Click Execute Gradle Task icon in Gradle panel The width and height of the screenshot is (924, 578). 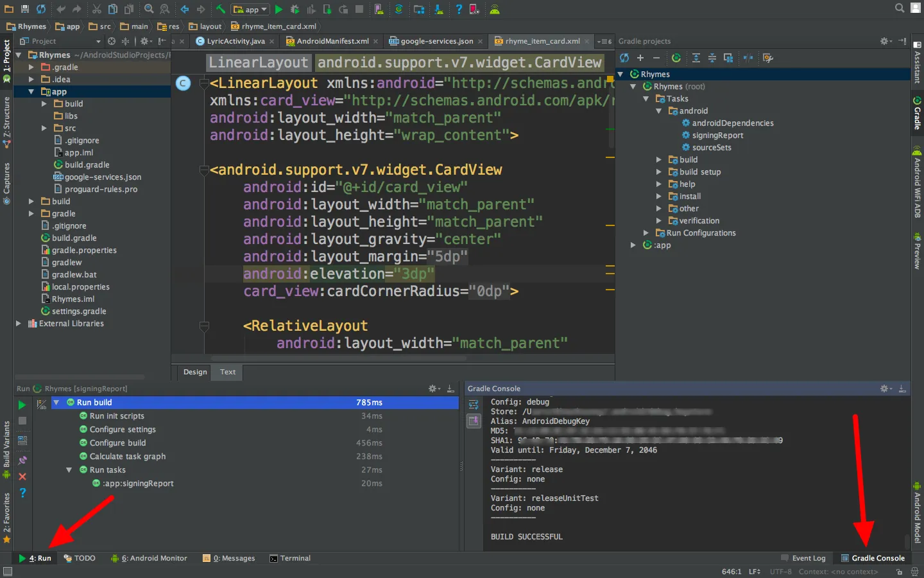[x=676, y=58]
